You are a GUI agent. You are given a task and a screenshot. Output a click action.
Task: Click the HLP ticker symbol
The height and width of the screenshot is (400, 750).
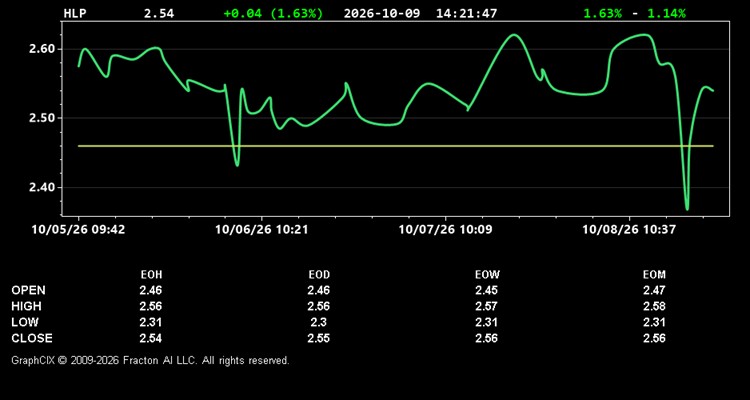coord(75,13)
